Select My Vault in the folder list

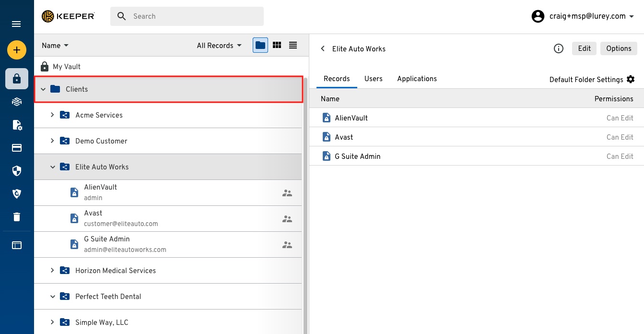67,67
